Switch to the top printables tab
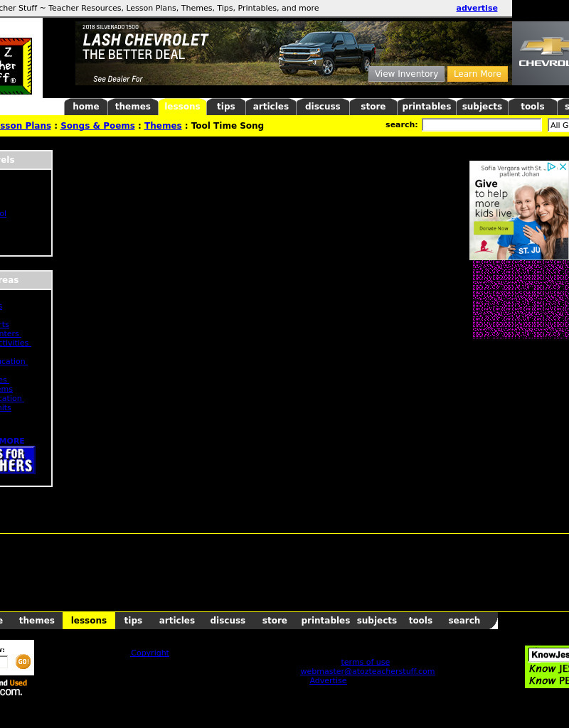Screen dimensions: 569x728 point(426,107)
